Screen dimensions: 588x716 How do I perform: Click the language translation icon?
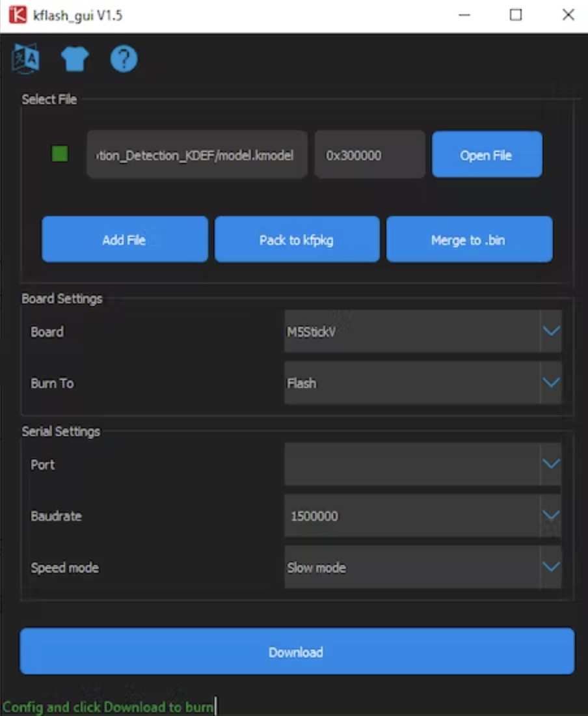pyautogui.click(x=26, y=60)
